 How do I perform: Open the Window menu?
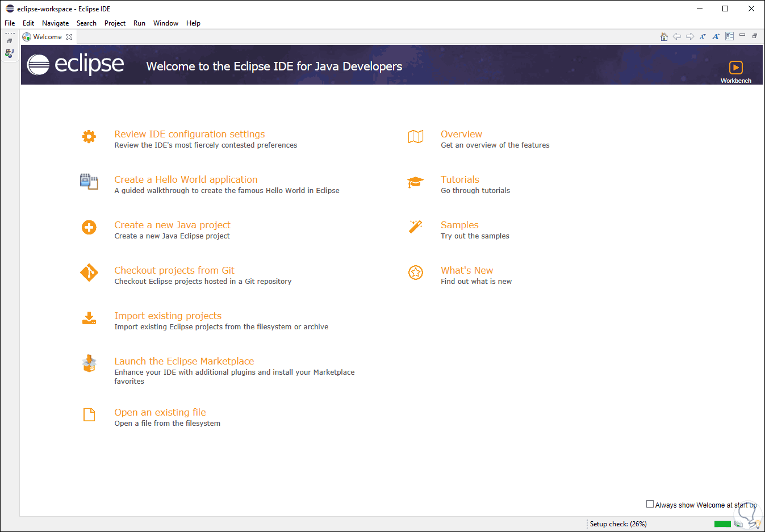pyautogui.click(x=166, y=23)
